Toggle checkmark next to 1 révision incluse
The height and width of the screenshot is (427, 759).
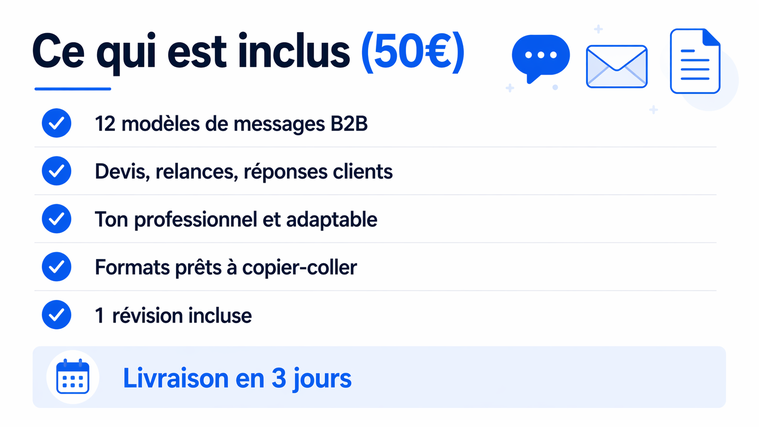click(56, 315)
